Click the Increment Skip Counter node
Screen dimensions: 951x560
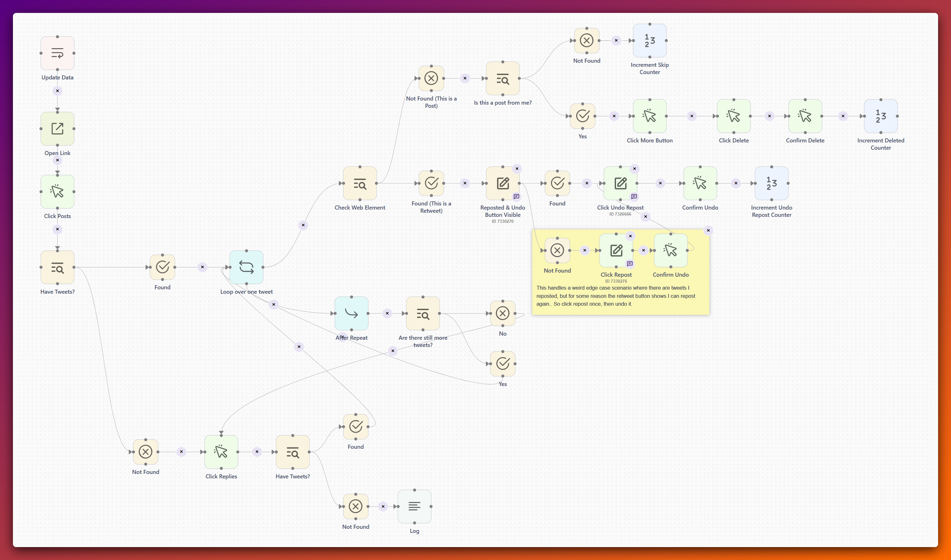[649, 41]
